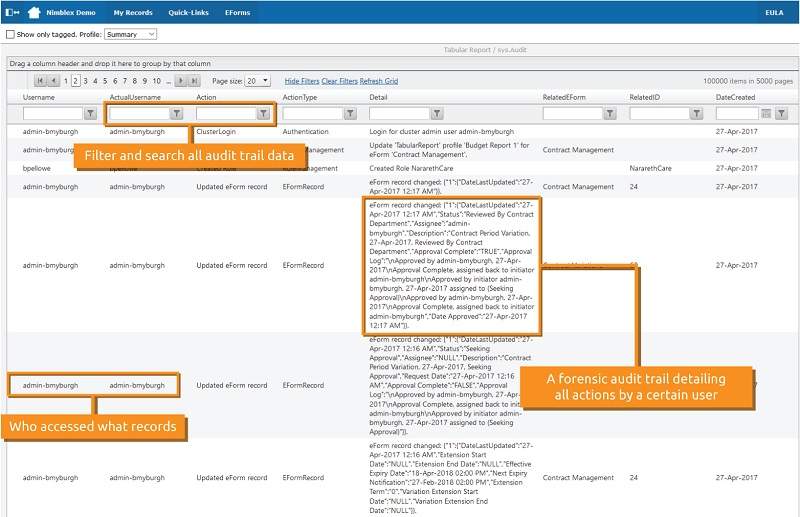Go to the home icon
This screenshot has height=517, width=800.
pos(34,12)
